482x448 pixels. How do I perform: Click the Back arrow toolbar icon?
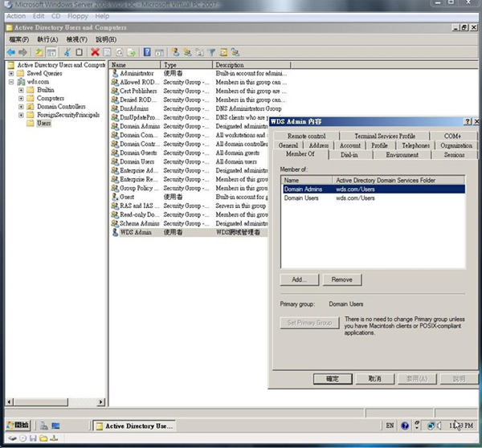pyautogui.click(x=10, y=52)
